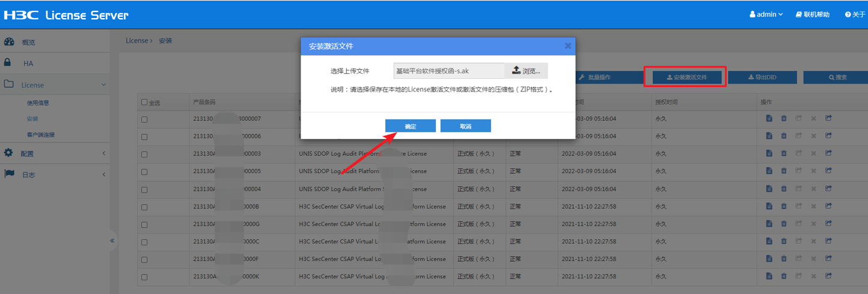
Task: Enable checkbox of row ending 0000G
Action: (x=144, y=225)
